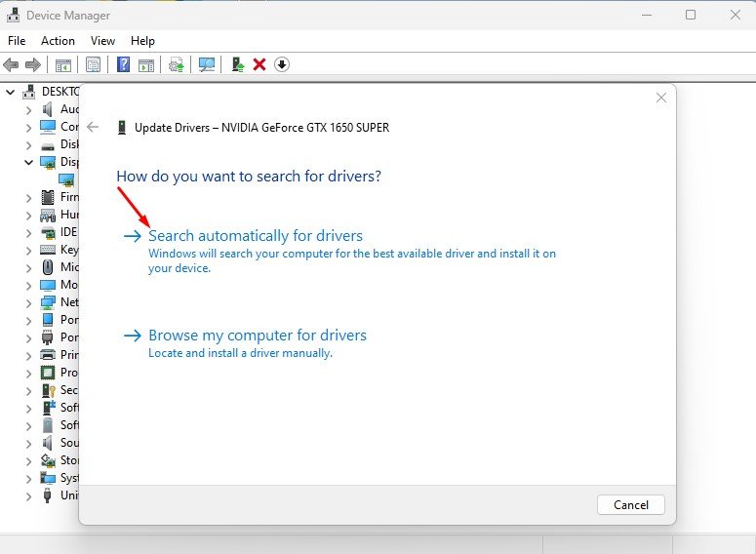Select the IDE controllers icon
Screen dimensions: 756x554
tap(48, 232)
